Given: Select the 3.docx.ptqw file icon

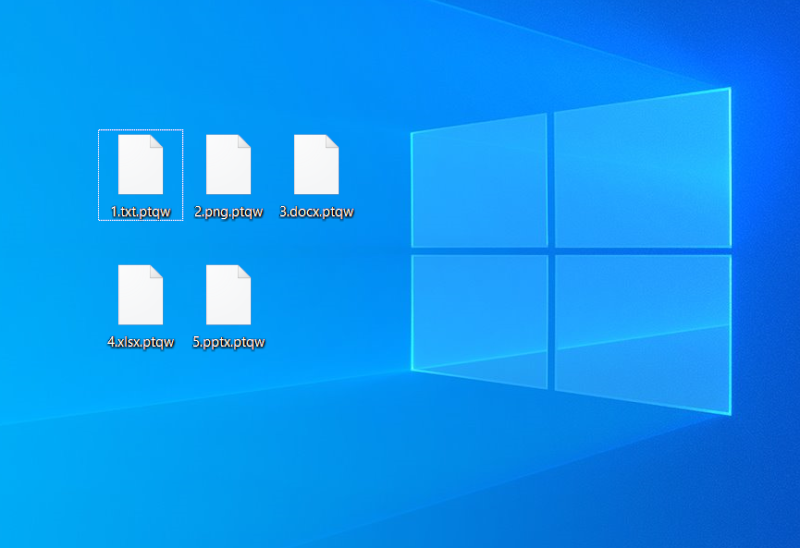Looking at the screenshot, I should (316, 164).
